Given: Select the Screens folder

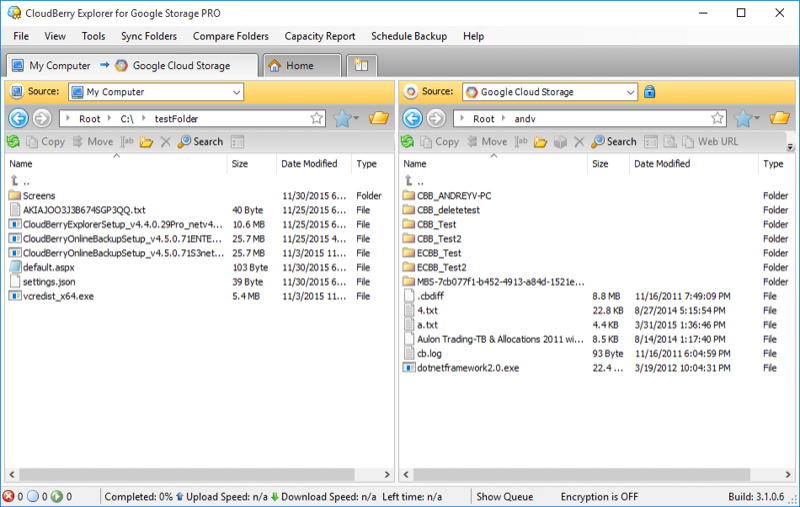Looking at the screenshot, I should [x=39, y=195].
